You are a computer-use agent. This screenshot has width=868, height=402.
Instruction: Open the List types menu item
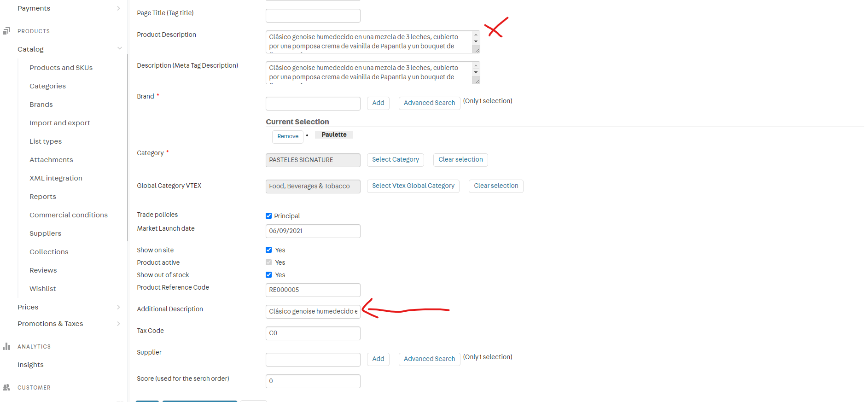pyautogui.click(x=45, y=141)
